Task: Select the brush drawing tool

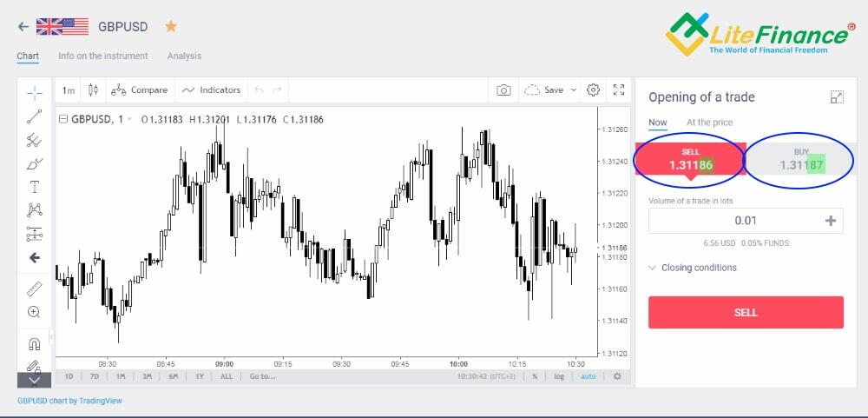Action: tap(35, 164)
